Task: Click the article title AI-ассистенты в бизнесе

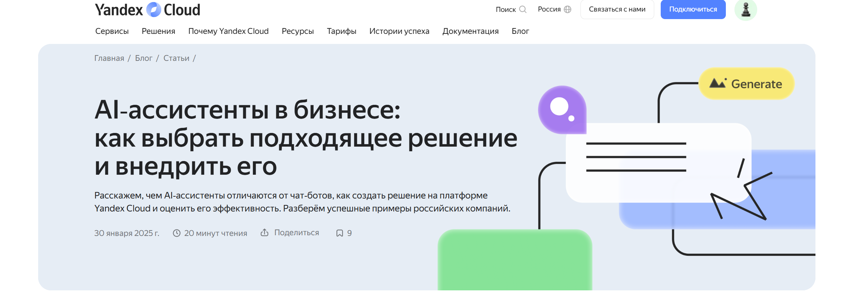Action: 306,138
